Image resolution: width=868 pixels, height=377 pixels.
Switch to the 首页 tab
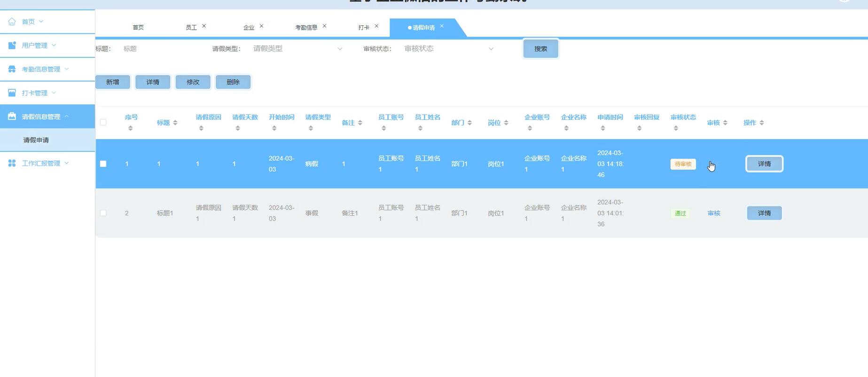(138, 27)
